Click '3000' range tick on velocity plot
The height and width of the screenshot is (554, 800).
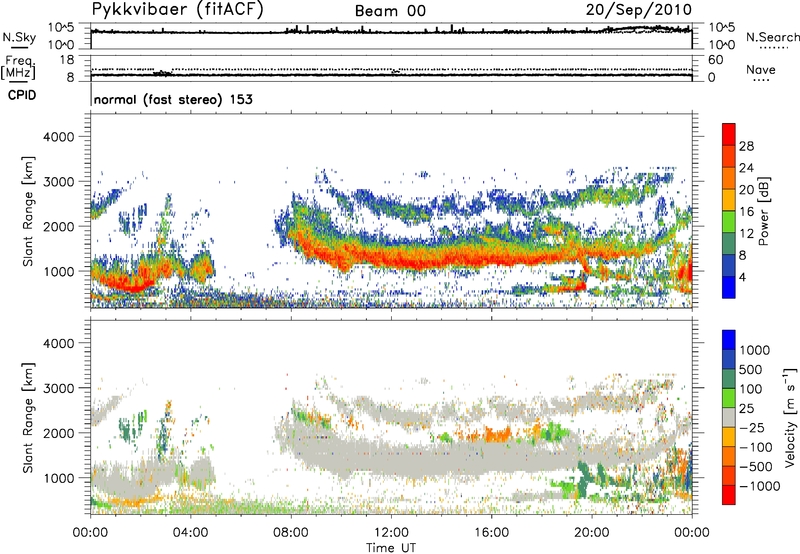59,388
